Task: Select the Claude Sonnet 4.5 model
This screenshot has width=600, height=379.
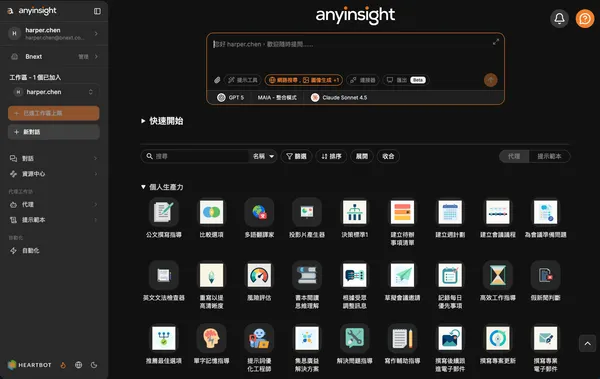Action: pos(339,98)
